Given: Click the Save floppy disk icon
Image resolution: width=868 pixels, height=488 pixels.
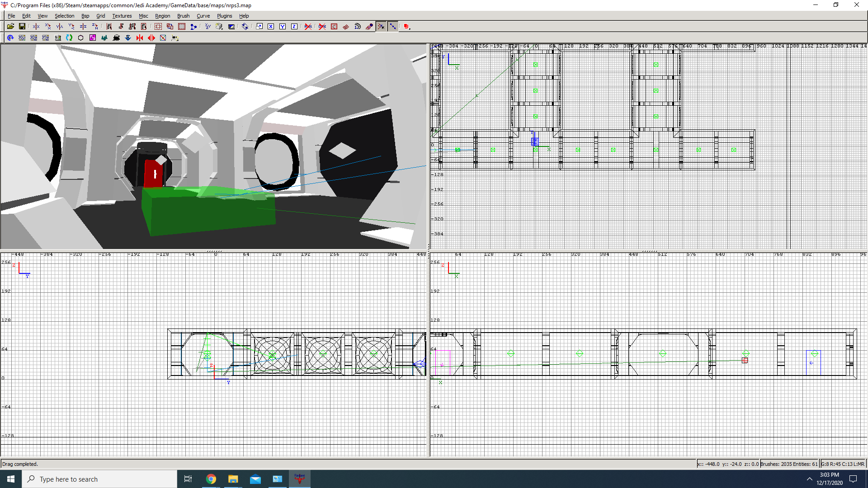Looking at the screenshot, I should tap(22, 27).
